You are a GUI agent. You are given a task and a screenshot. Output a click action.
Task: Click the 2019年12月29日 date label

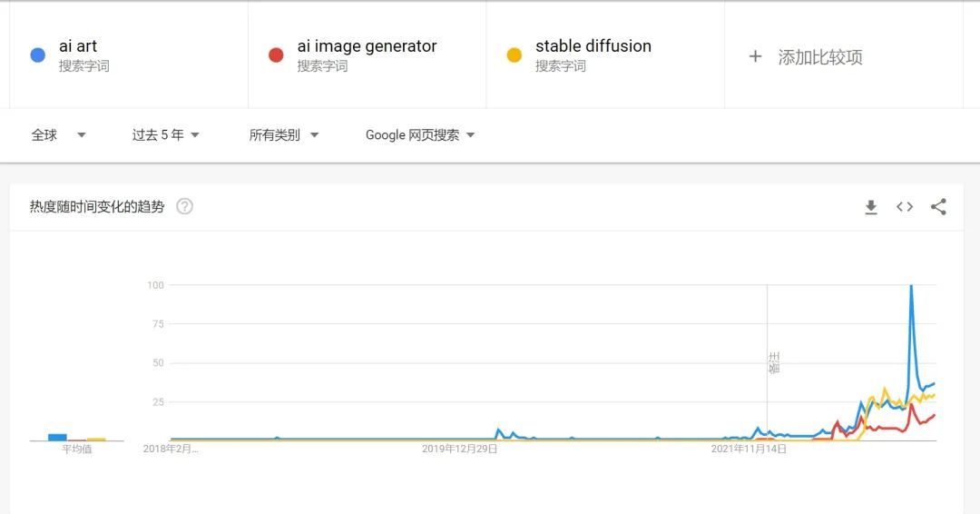460,449
